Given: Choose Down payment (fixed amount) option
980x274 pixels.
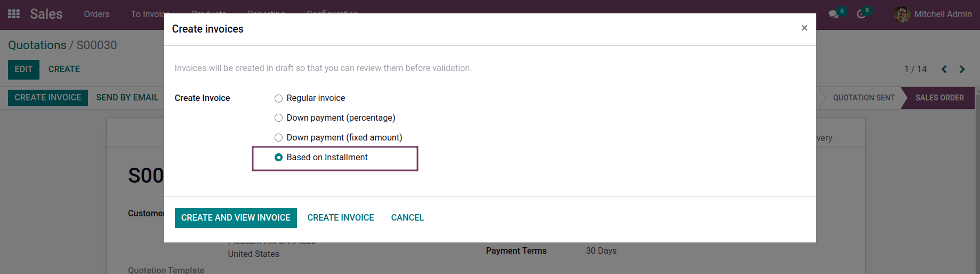Looking at the screenshot, I should point(278,138).
